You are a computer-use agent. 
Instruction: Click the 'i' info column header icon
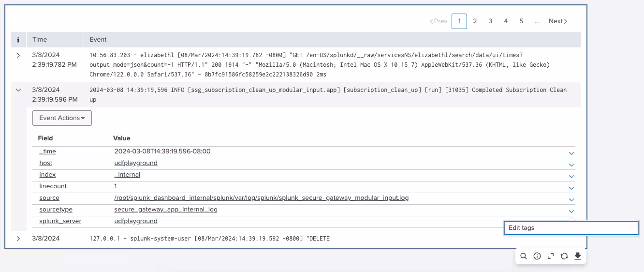(18, 40)
